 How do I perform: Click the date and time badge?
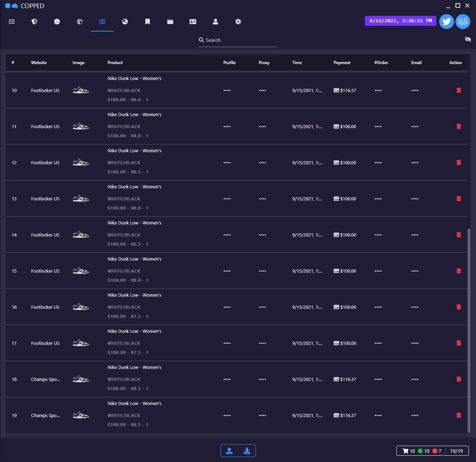click(401, 21)
